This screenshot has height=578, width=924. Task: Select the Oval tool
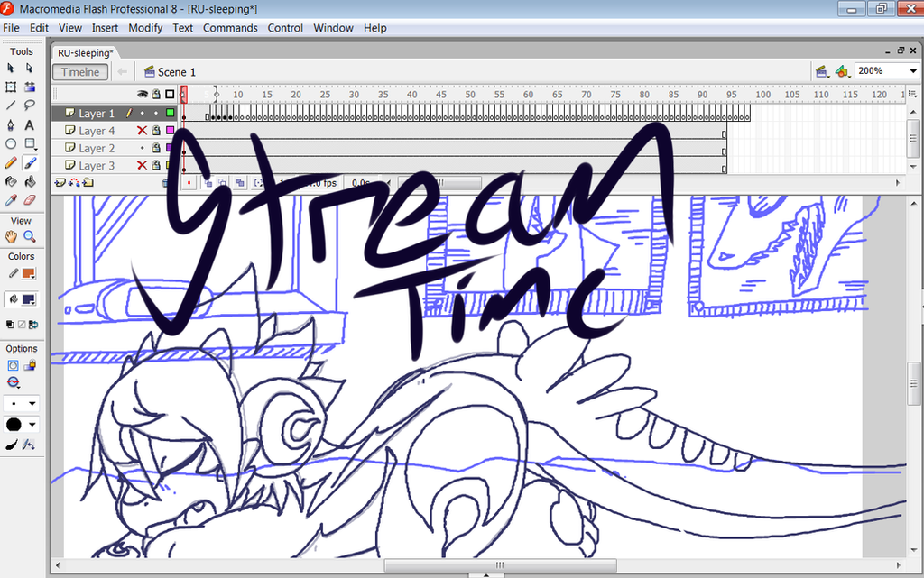[x=11, y=143]
